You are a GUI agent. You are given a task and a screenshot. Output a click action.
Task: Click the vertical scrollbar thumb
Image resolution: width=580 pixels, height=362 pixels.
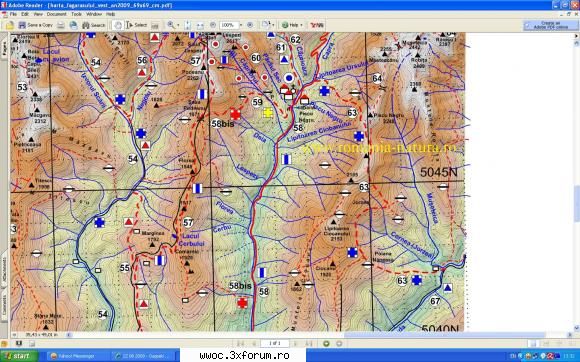(577, 203)
